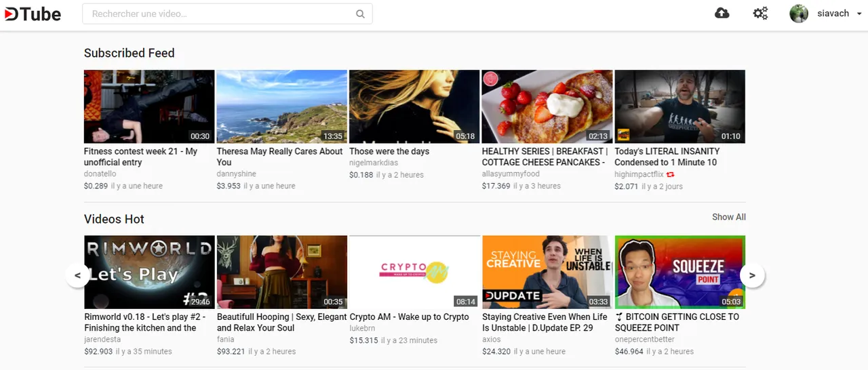868x370 pixels.
Task: Open title Crypto AM - Wake up
Action: [x=409, y=316]
